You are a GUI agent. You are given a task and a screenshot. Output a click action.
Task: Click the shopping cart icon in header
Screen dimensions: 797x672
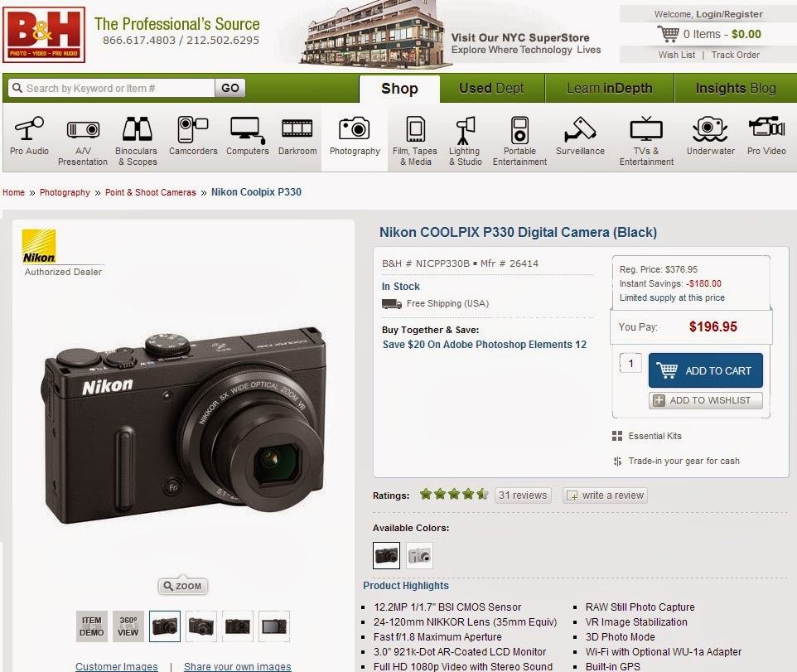(x=668, y=34)
